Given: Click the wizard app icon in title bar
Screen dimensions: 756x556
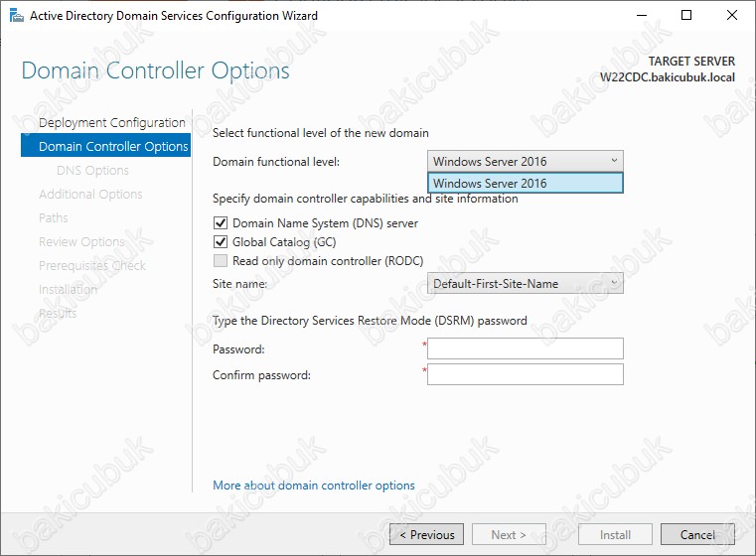Looking at the screenshot, I should (x=17, y=16).
